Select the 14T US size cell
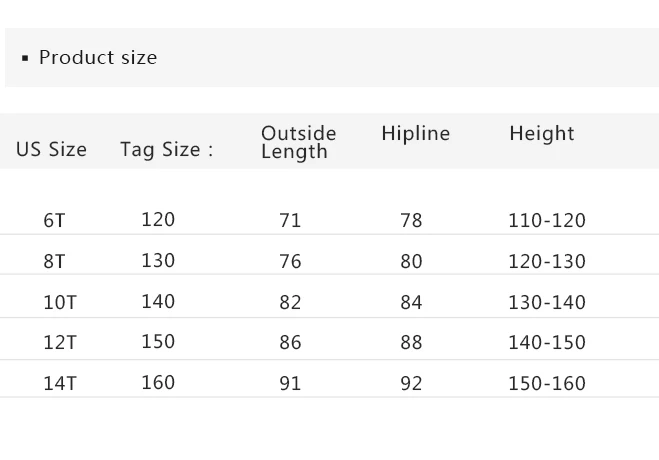The image size is (659, 460). click(x=59, y=383)
